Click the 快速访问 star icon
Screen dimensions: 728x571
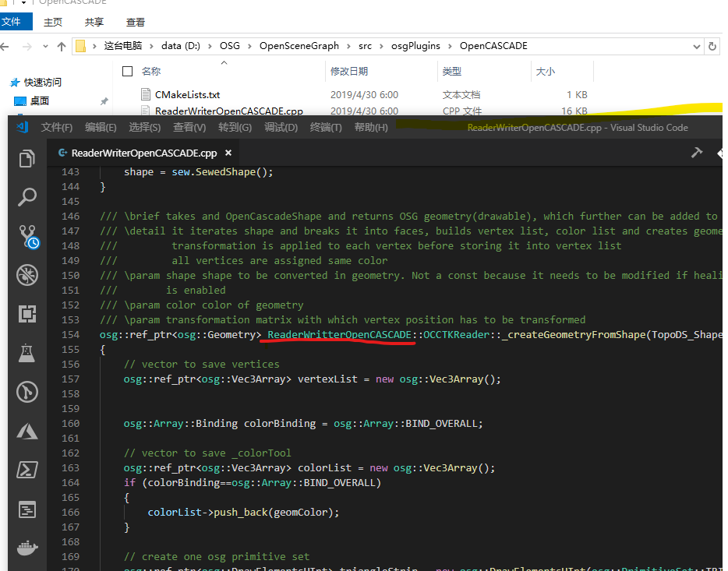tap(15, 83)
